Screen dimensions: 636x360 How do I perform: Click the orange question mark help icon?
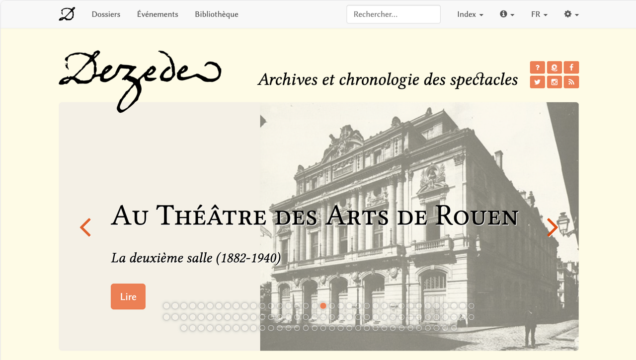(537, 67)
